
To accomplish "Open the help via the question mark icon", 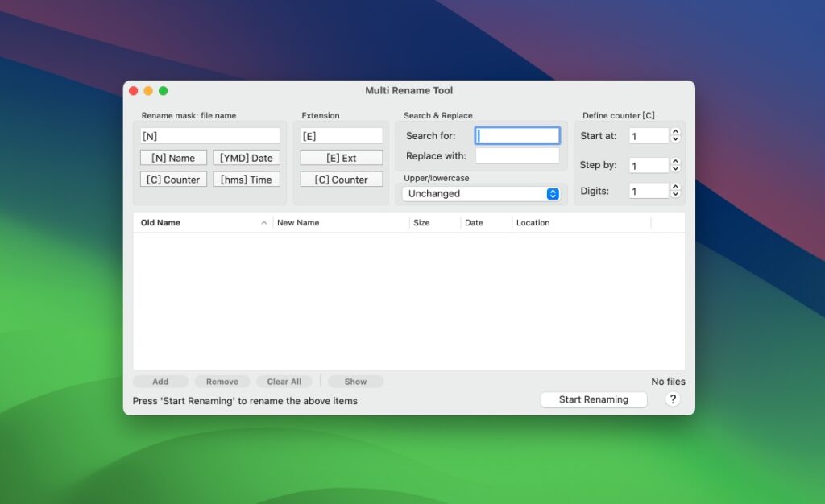I will [673, 399].
